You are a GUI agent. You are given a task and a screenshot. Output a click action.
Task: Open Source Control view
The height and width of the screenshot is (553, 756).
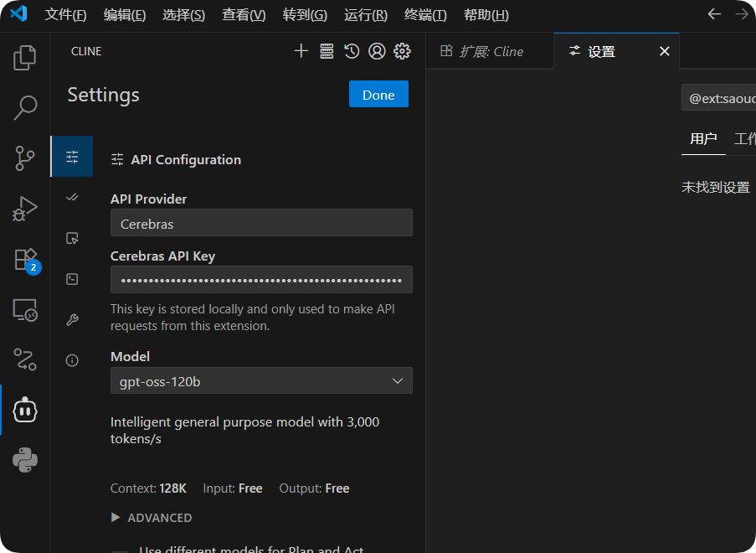click(25, 158)
